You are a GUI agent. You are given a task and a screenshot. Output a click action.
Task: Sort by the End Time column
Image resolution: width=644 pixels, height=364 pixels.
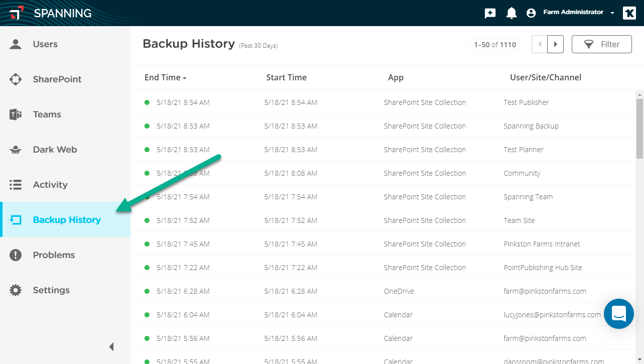click(165, 77)
